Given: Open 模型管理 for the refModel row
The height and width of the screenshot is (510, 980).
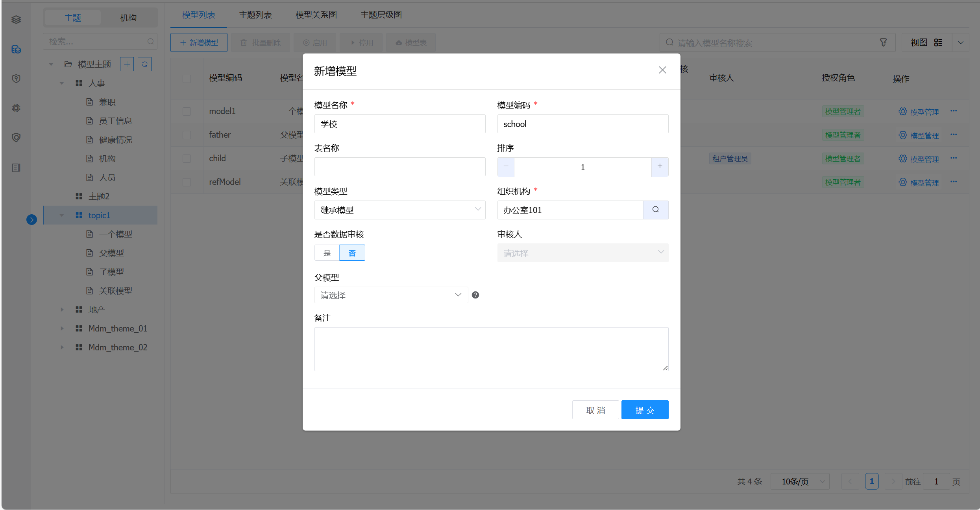Looking at the screenshot, I should tap(919, 182).
